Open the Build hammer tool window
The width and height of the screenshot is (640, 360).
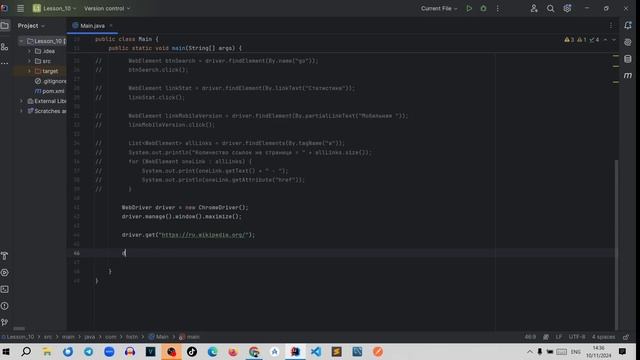coord(4,256)
